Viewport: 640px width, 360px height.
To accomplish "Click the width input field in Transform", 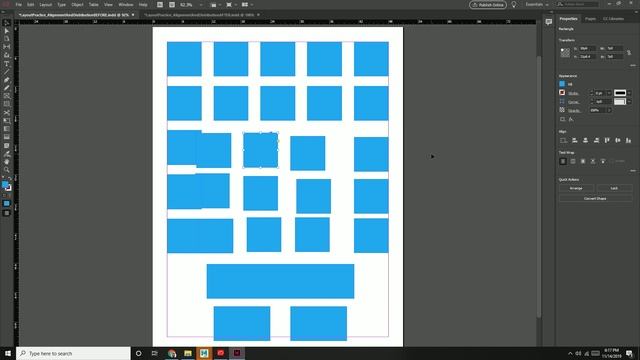I will 614,48.
